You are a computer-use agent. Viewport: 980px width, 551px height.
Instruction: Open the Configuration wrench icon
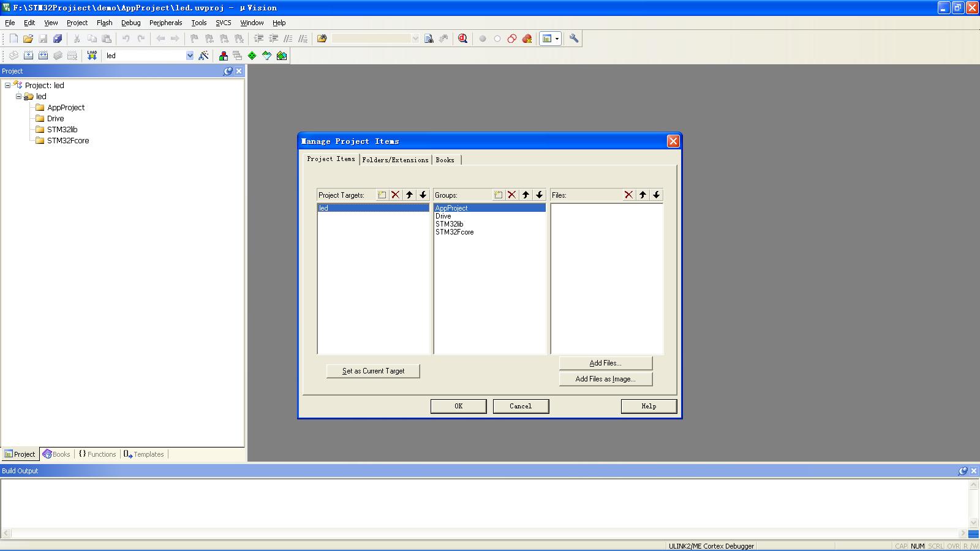coord(574,39)
